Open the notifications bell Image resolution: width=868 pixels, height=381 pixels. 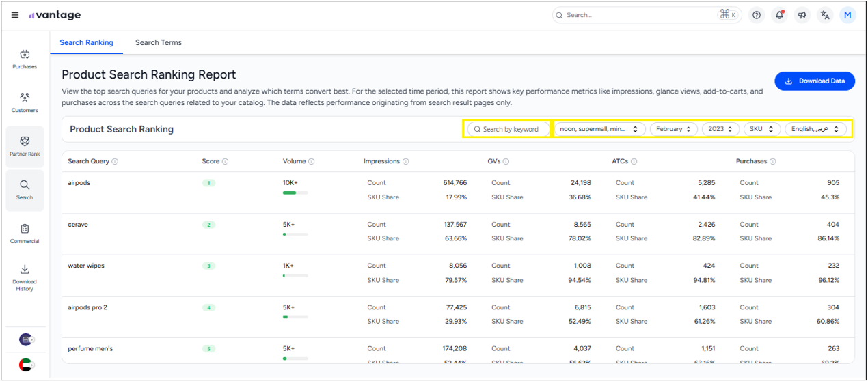click(778, 15)
